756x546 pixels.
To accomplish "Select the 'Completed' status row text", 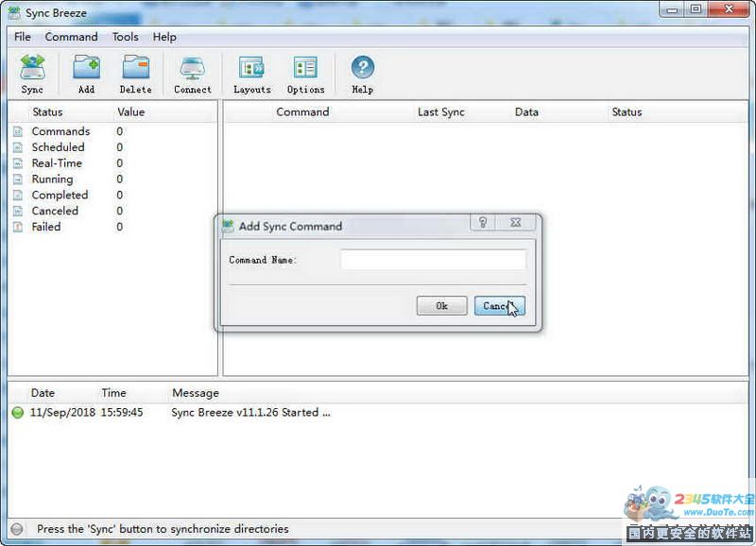I will [60, 196].
